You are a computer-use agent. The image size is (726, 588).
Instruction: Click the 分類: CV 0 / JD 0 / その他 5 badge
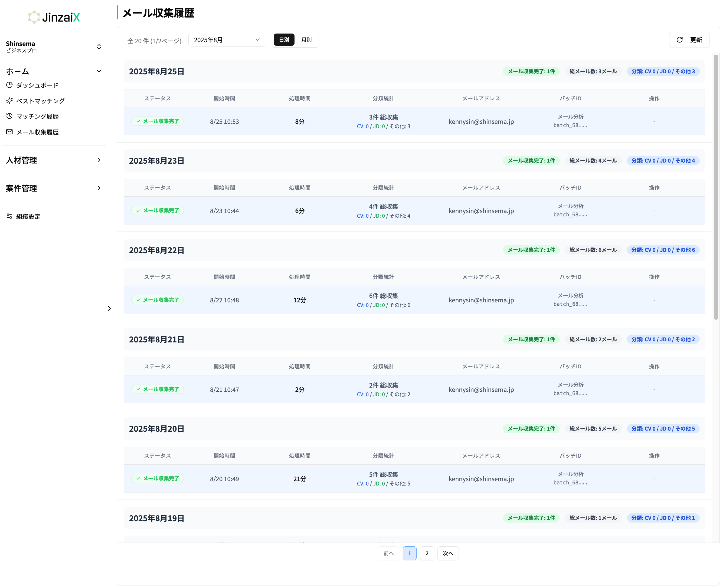[x=663, y=428]
